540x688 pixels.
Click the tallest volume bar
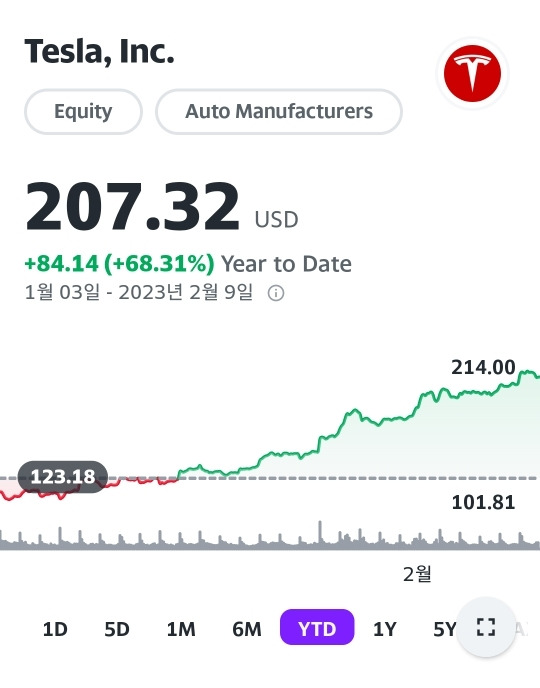coord(320,534)
